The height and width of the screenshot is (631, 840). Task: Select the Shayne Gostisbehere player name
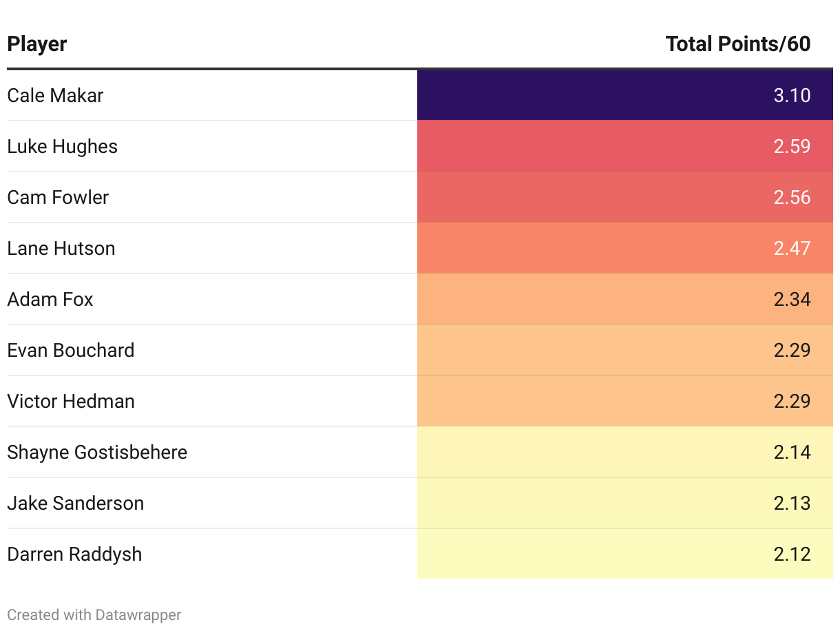[x=97, y=452]
